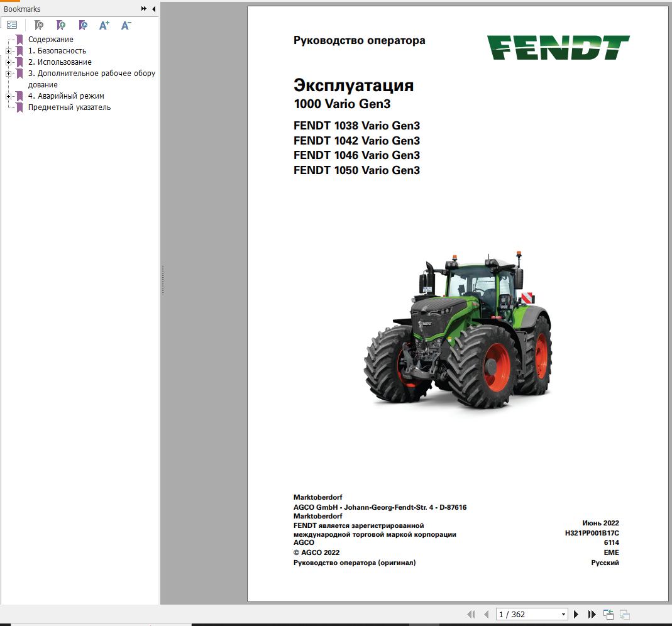Viewport: 672px width, 626px height.
Task: Select bookmark '4. Аварийный режим'
Action: 66,96
